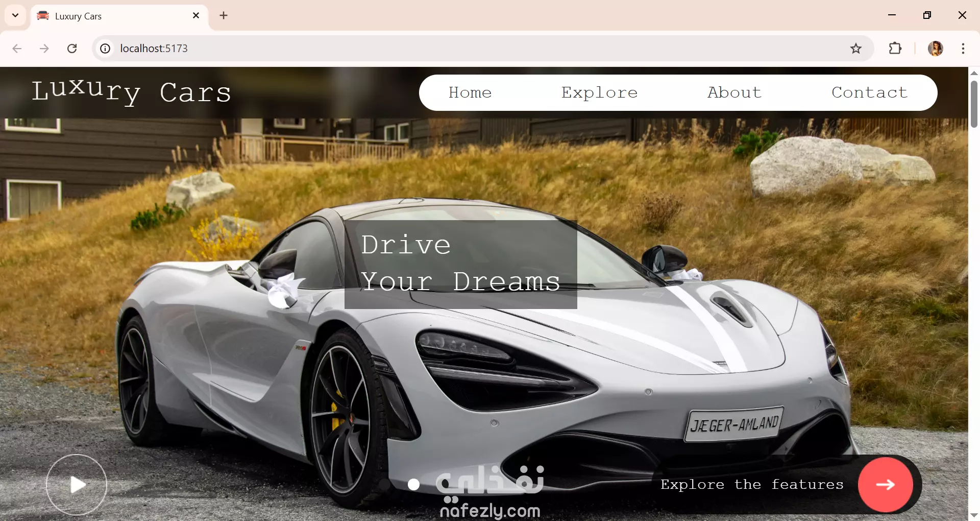The height and width of the screenshot is (521, 980).
Task: Click the red arrow button
Action: (886, 484)
